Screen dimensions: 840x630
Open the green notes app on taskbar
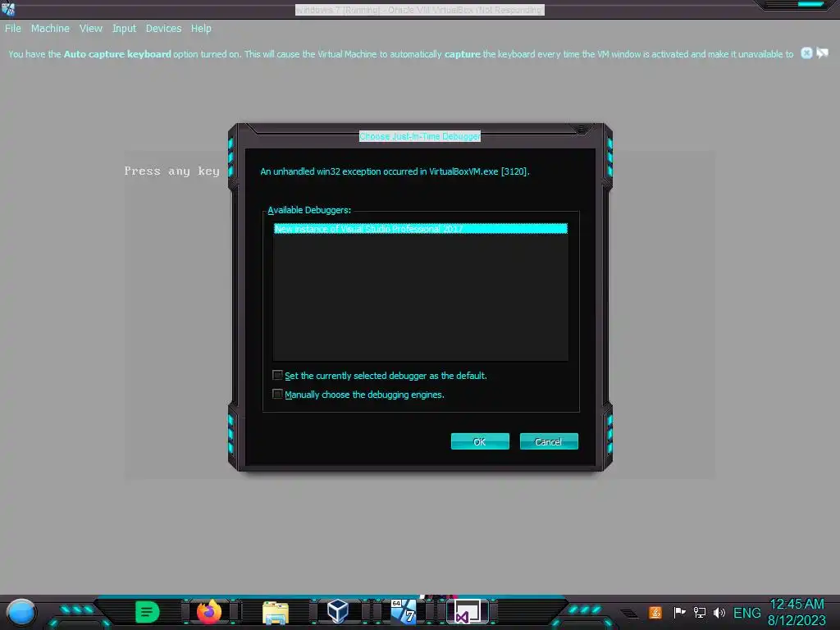[148, 612]
